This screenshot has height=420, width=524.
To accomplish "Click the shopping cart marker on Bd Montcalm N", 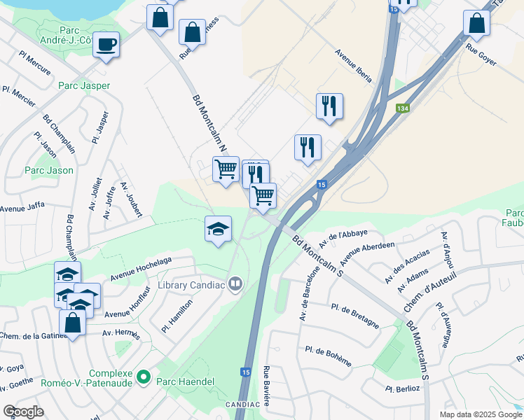I will point(226,171).
